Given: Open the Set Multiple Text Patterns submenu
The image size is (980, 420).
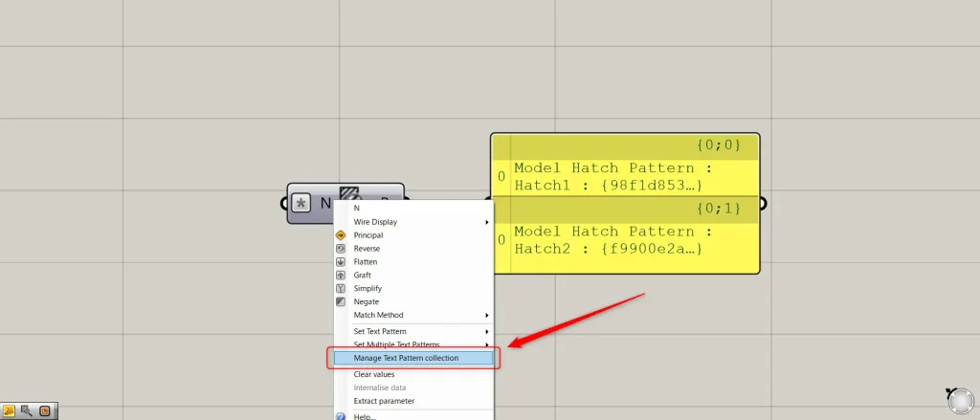Looking at the screenshot, I should (x=413, y=344).
